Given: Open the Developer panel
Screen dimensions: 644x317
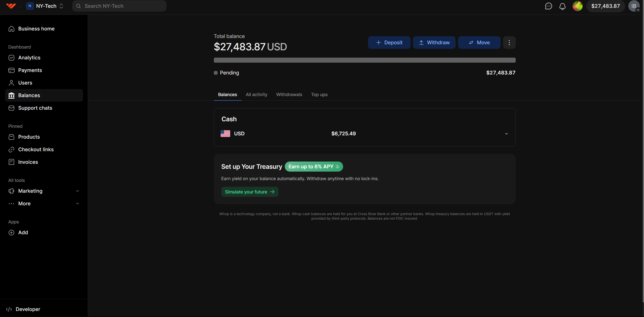Looking at the screenshot, I should [28, 309].
